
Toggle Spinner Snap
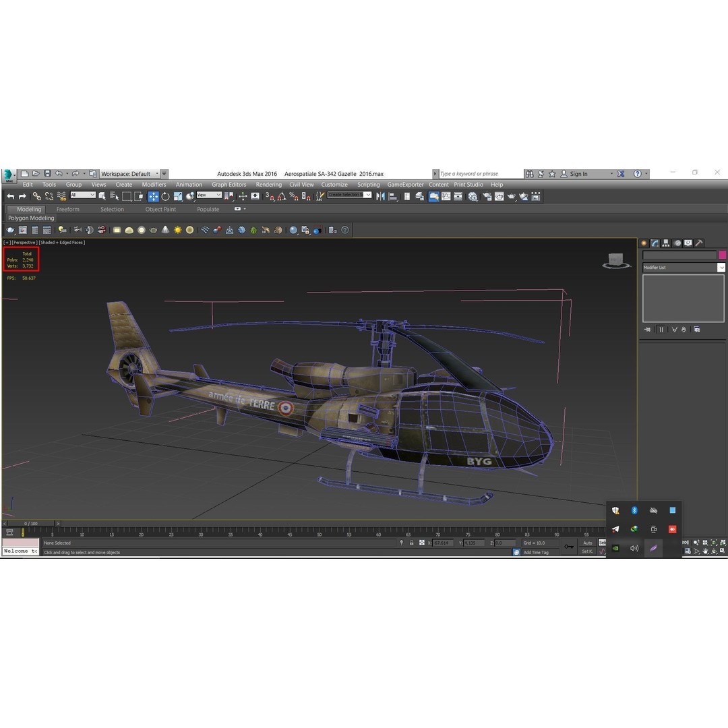coord(306,197)
